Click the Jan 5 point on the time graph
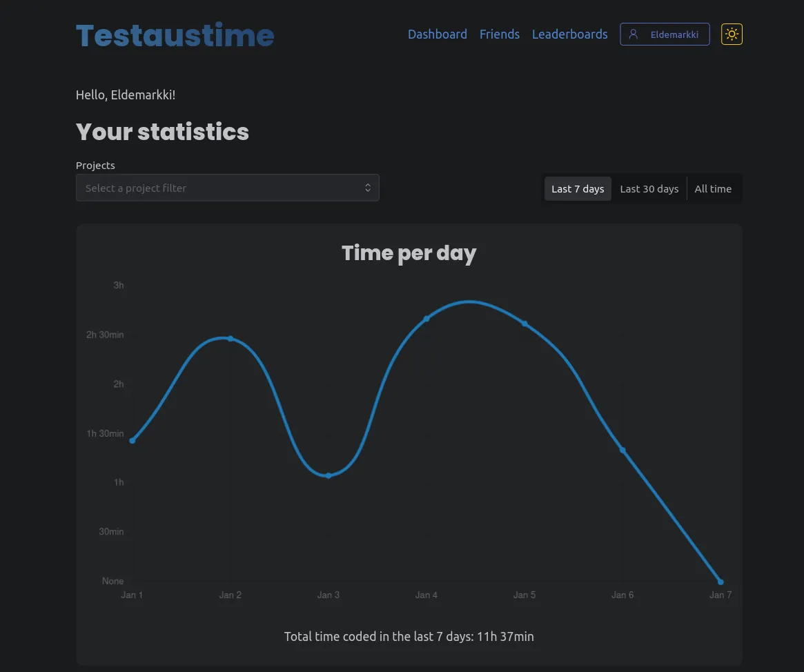 (524, 323)
